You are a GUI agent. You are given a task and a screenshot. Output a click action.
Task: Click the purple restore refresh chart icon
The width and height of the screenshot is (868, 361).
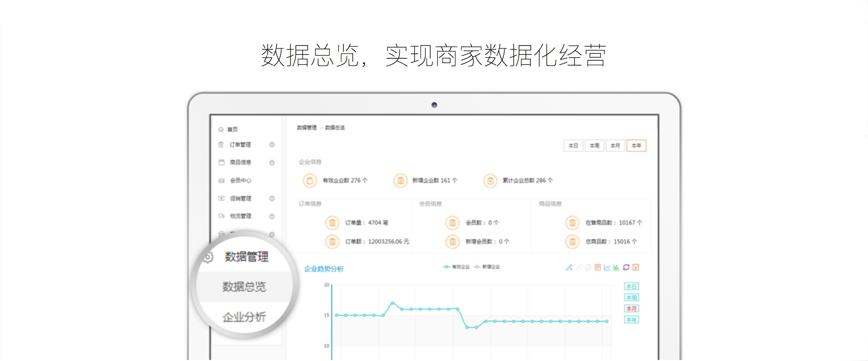click(626, 267)
